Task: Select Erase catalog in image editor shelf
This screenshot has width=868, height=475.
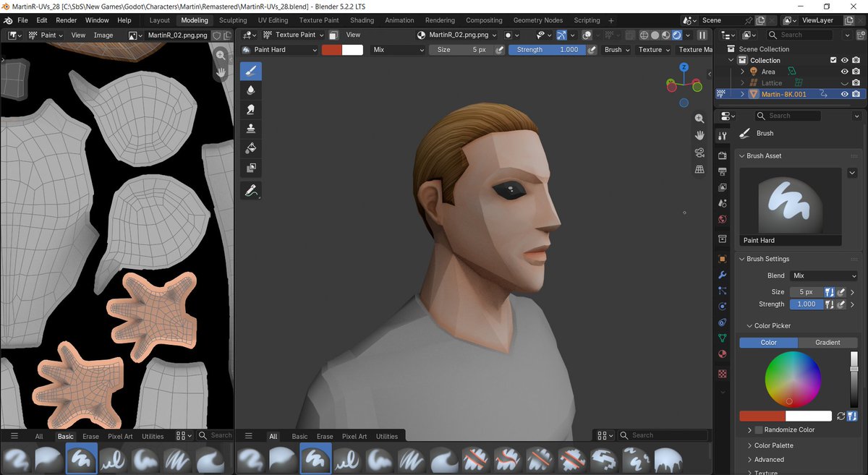Action: pos(90,436)
